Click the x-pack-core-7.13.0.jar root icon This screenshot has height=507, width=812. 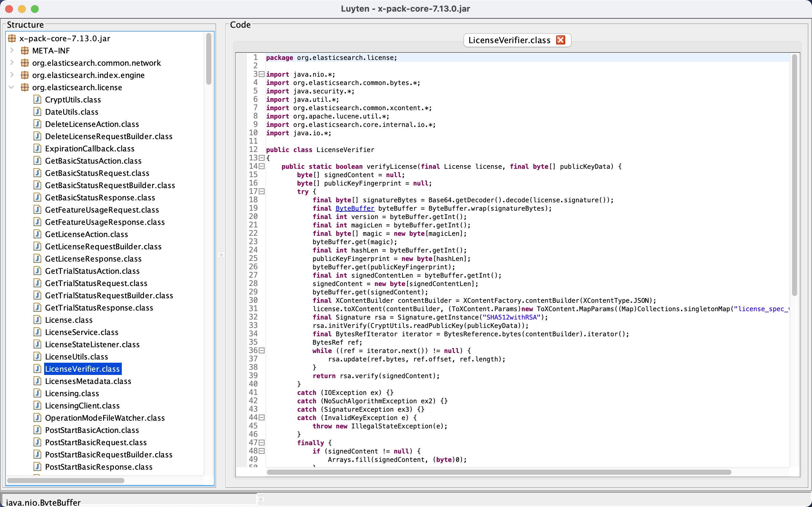click(x=12, y=38)
